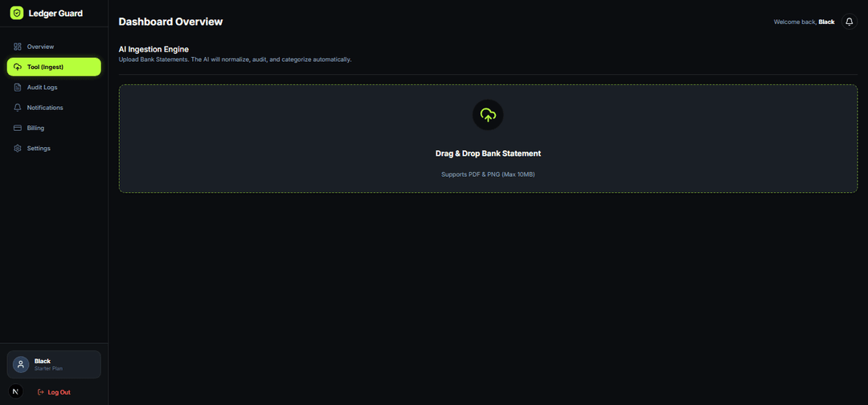Image resolution: width=868 pixels, height=405 pixels.
Task: Click the Drag & Drop Bank Statement upload area
Action: coord(488,138)
